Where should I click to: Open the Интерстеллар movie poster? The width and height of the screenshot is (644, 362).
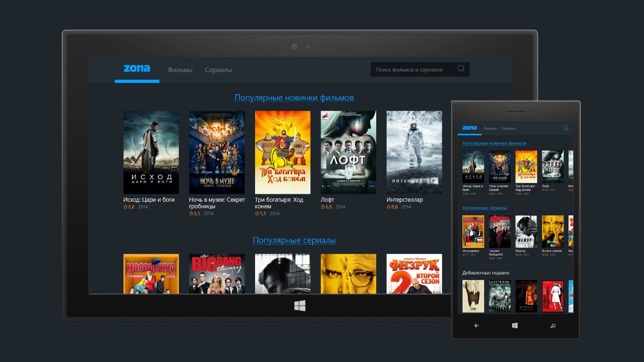pos(414,152)
